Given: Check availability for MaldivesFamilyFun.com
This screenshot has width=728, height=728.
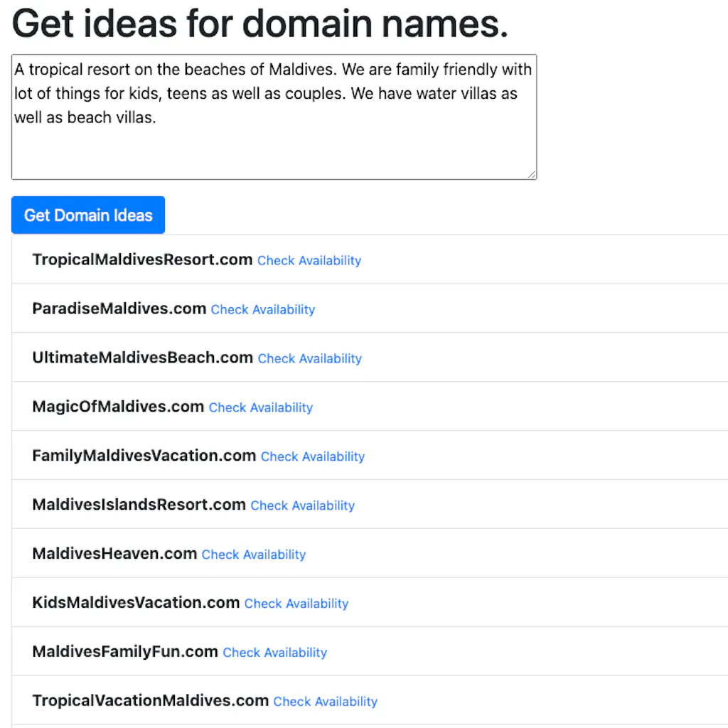Looking at the screenshot, I should pos(274,653).
